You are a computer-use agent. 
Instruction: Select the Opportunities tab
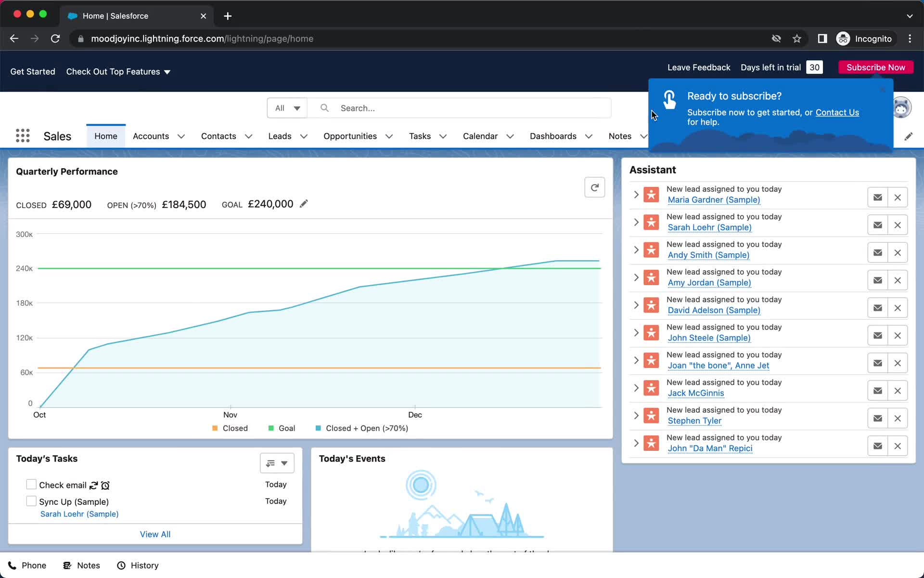350,136
